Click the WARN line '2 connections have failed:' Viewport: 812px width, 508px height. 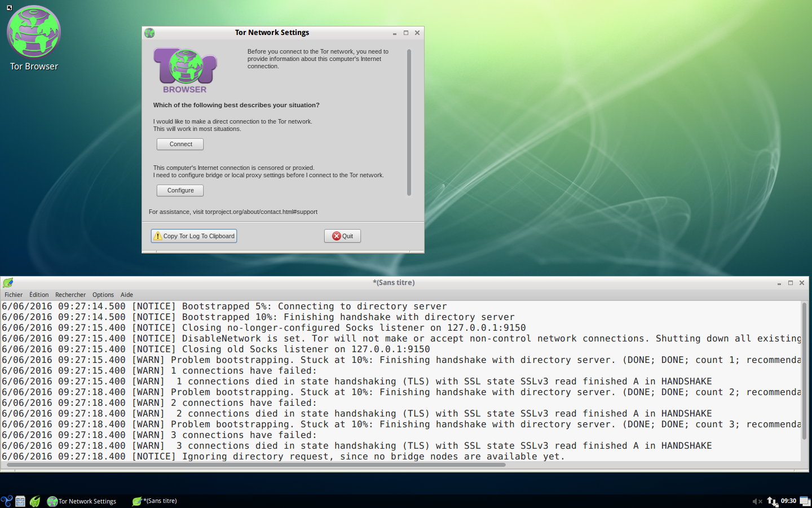click(160, 403)
